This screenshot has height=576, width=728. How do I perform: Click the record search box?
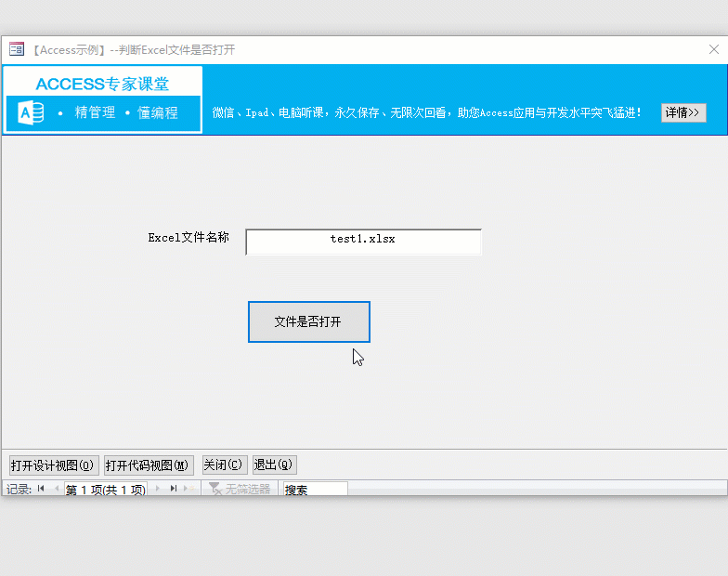click(316, 489)
